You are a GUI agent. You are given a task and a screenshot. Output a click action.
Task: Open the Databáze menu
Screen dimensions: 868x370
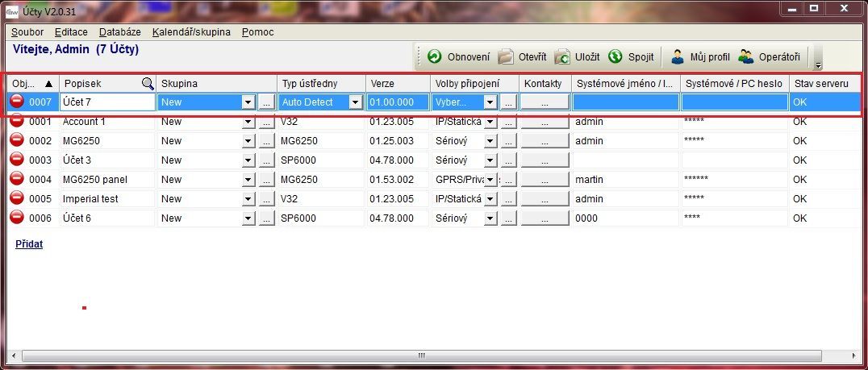pyautogui.click(x=119, y=32)
